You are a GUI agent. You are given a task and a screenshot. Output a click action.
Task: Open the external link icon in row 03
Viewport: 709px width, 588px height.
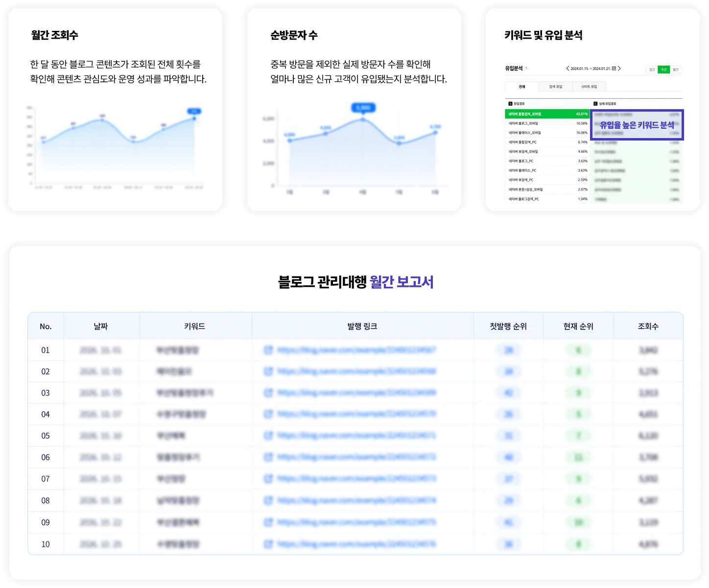click(x=268, y=393)
